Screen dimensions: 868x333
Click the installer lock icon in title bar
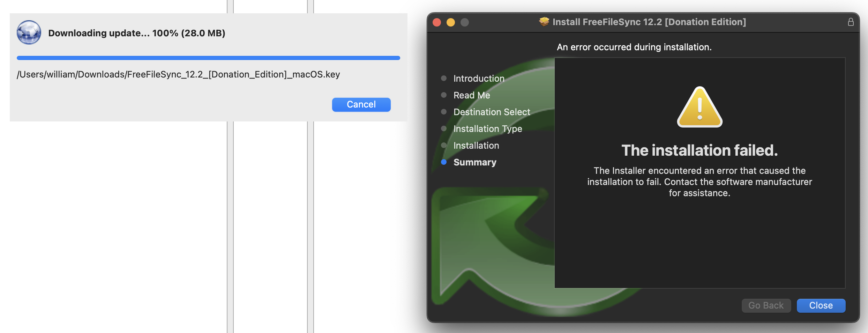coord(851,22)
